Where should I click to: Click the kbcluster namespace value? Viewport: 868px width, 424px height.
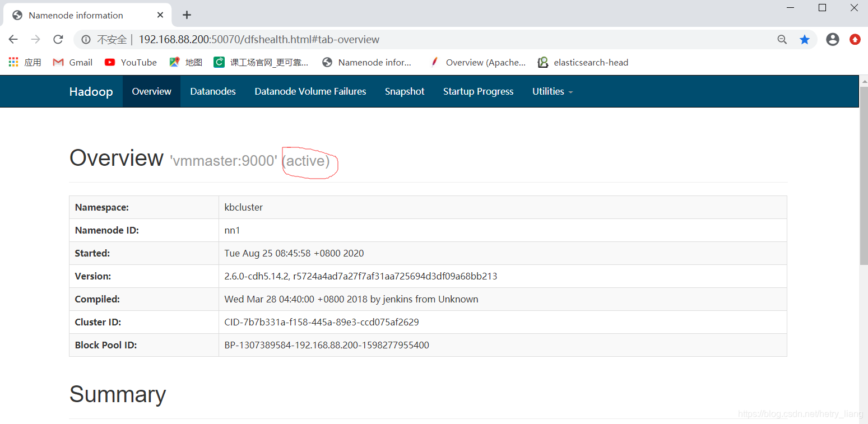pyautogui.click(x=243, y=207)
